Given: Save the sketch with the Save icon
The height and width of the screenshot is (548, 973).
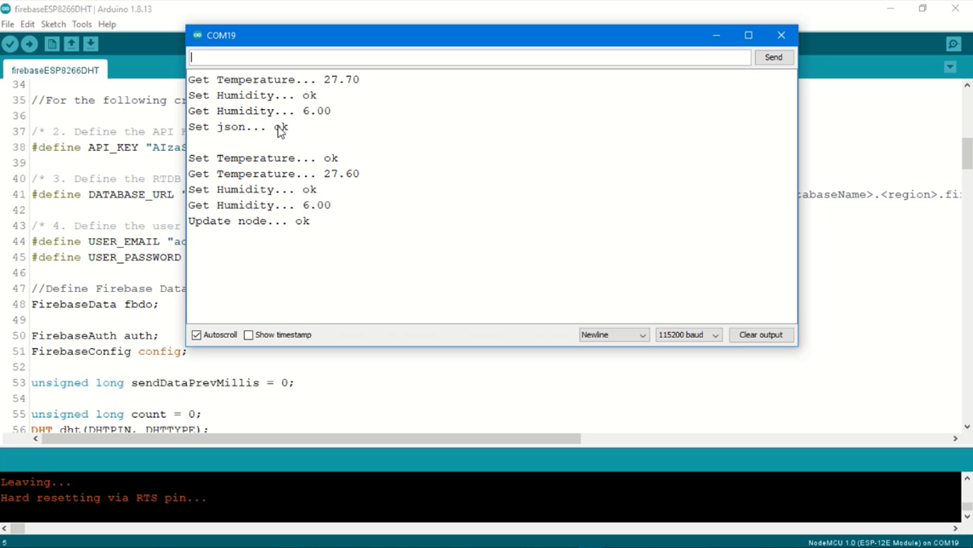Looking at the screenshot, I should pos(91,44).
